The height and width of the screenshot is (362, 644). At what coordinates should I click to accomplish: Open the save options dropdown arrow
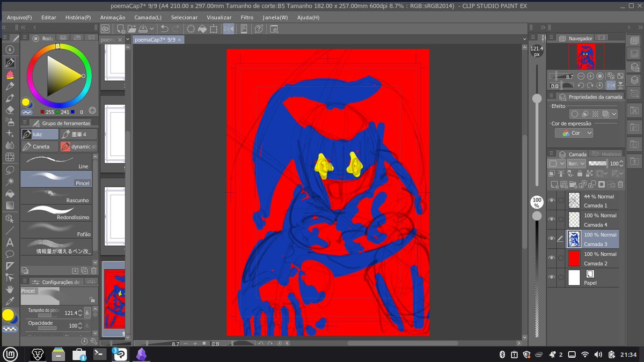(152, 28)
